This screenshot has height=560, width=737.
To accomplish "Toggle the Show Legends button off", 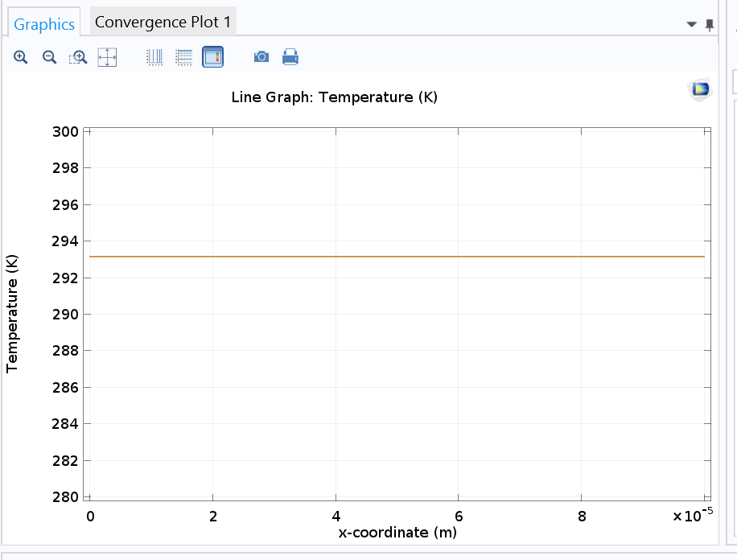I will [213, 57].
